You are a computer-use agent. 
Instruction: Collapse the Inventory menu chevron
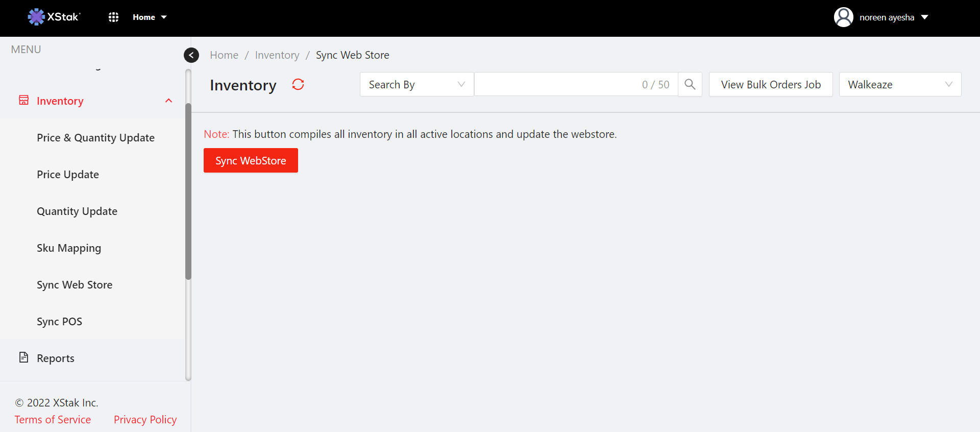click(x=168, y=101)
